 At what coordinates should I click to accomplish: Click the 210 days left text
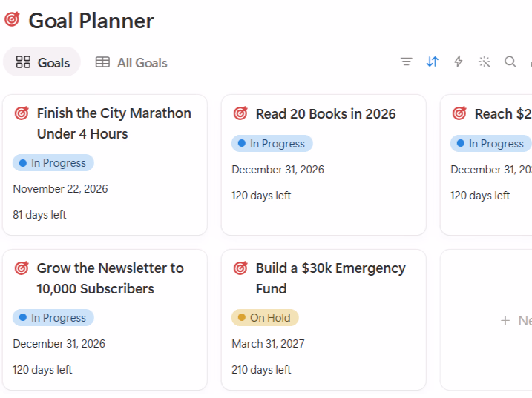pyautogui.click(x=261, y=370)
